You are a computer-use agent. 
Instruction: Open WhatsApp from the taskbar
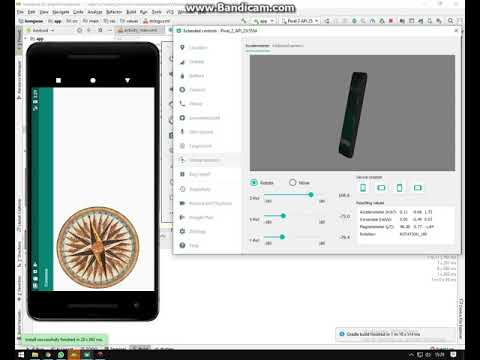[x=61, y=355]
